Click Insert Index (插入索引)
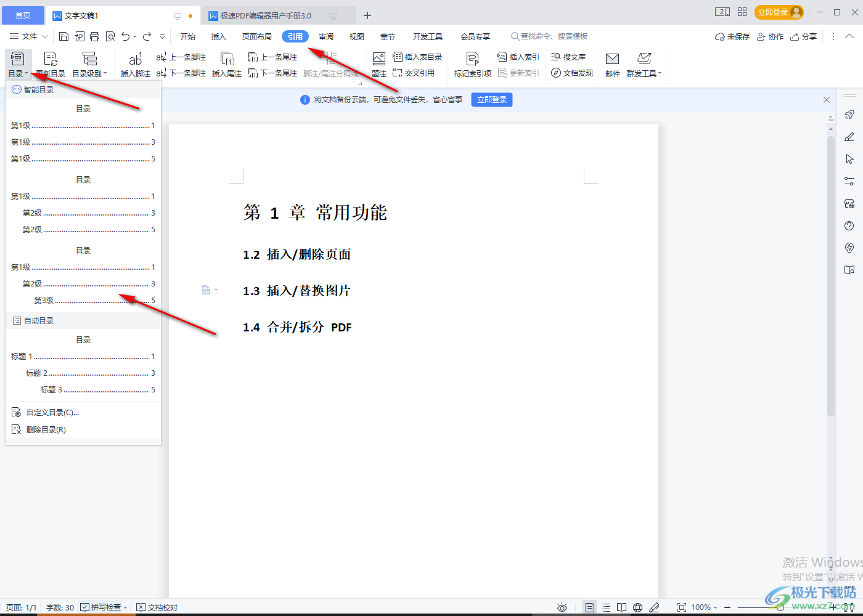This screenshot has height=616, width=863. (518, 57)
